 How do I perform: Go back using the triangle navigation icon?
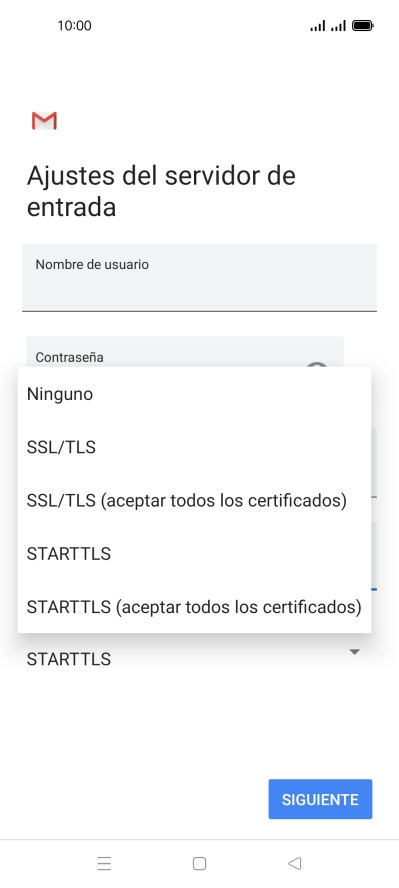[x=294, y=863]
